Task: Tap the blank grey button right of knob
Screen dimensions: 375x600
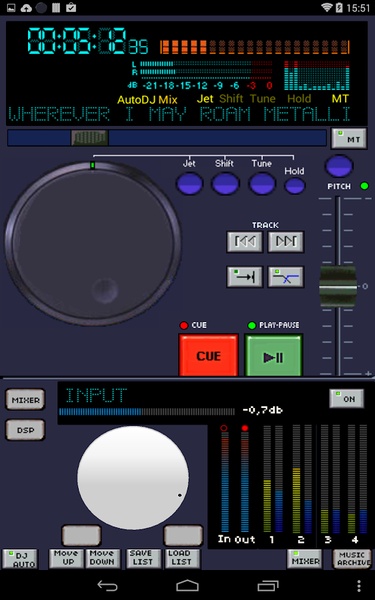Action: pyautogui.click(x=183, y=535)
